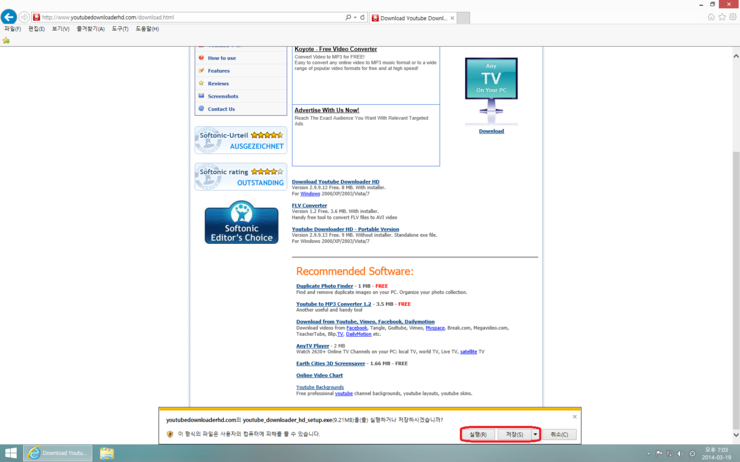Expand the save button dropdown arrow
The image size is (740, 462).
535,434
